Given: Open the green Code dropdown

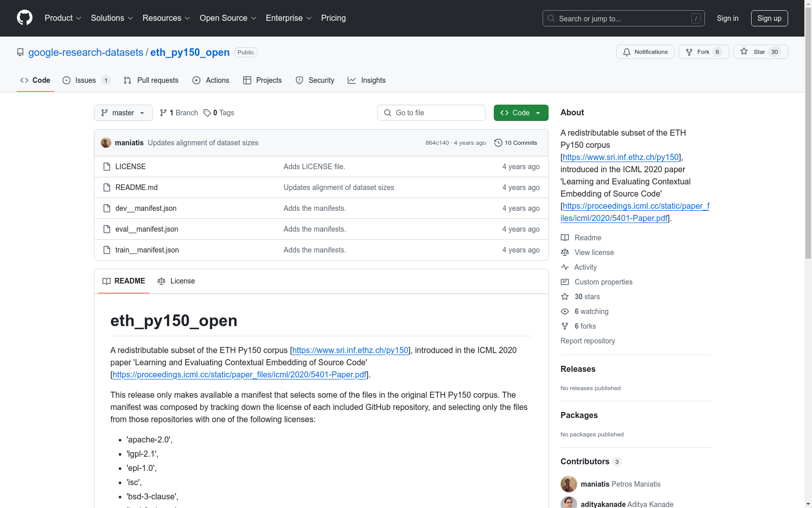Looking at the screenshot, I should coord(521,113).
